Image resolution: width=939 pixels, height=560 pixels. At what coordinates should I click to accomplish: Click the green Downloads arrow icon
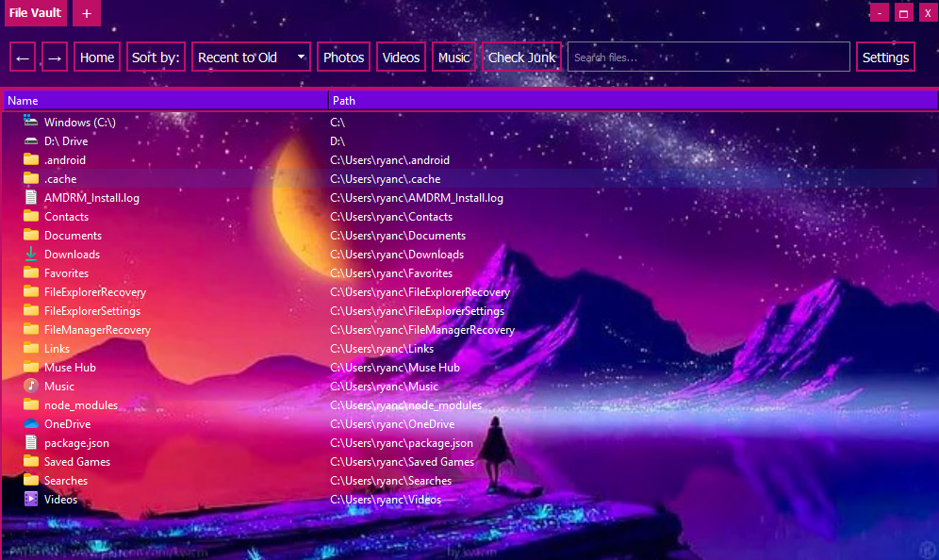click(30, 254)
